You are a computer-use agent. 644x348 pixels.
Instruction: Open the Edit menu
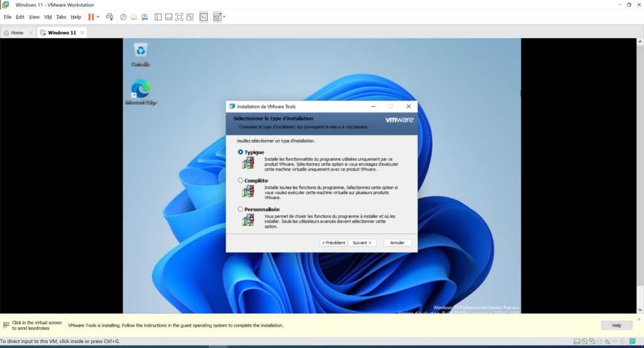pyautogui.click(x=20, y=17)
